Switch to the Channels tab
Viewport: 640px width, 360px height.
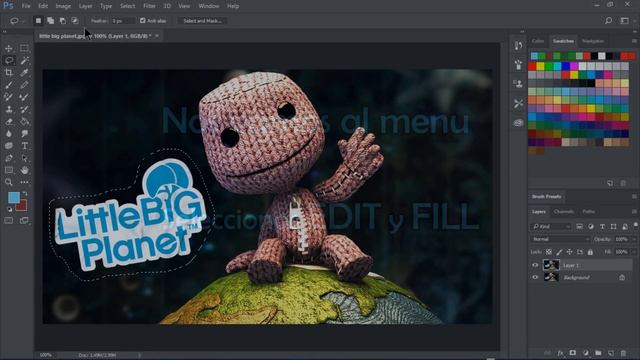click(x=564, y=212)
